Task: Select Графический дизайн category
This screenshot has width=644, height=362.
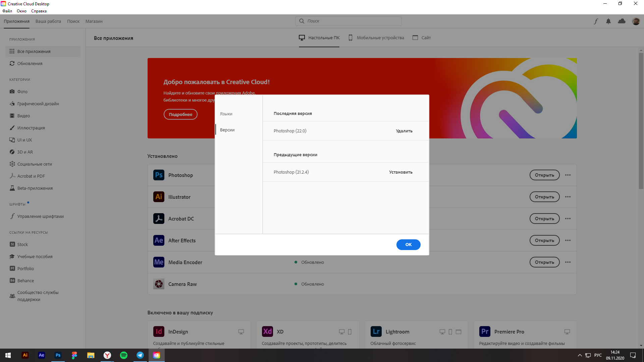Action: click(x=43, y=104)
